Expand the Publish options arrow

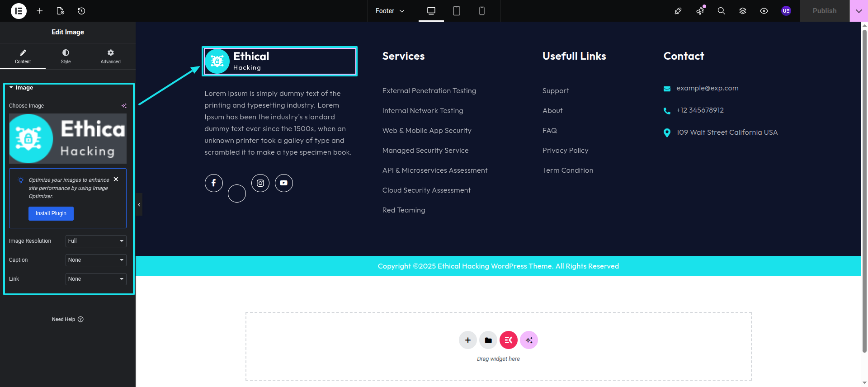[859, 11]
